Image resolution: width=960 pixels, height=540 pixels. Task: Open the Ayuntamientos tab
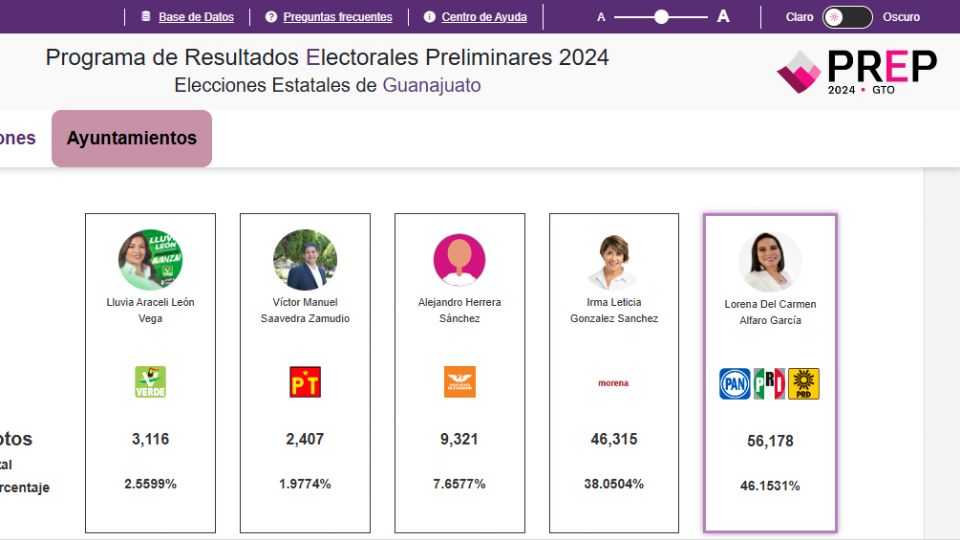point(132,139)
